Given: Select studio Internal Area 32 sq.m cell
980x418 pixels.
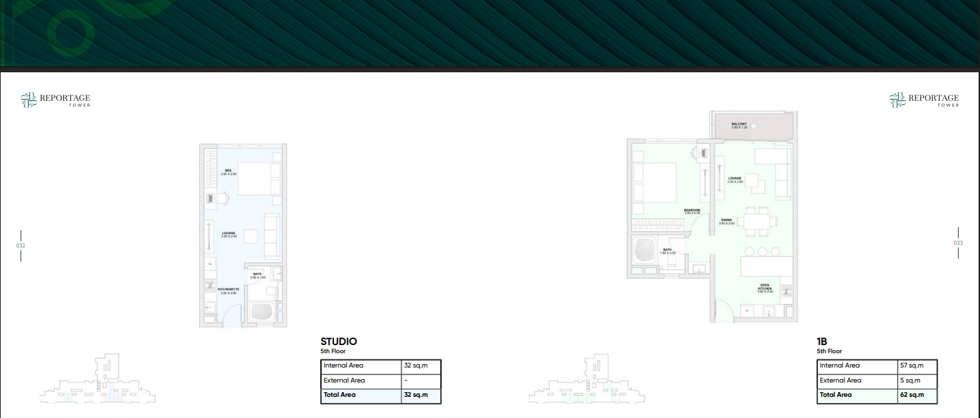Looking at the screenshot, I should click(420, 366).
